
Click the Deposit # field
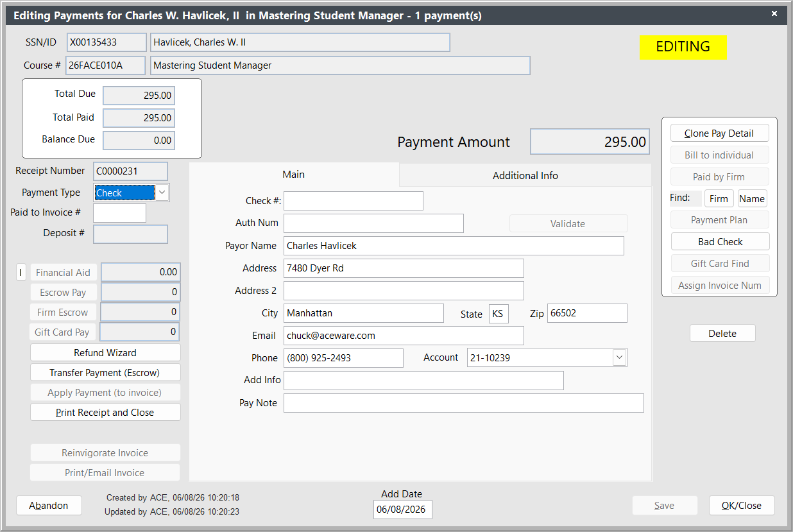click(130, 234)
